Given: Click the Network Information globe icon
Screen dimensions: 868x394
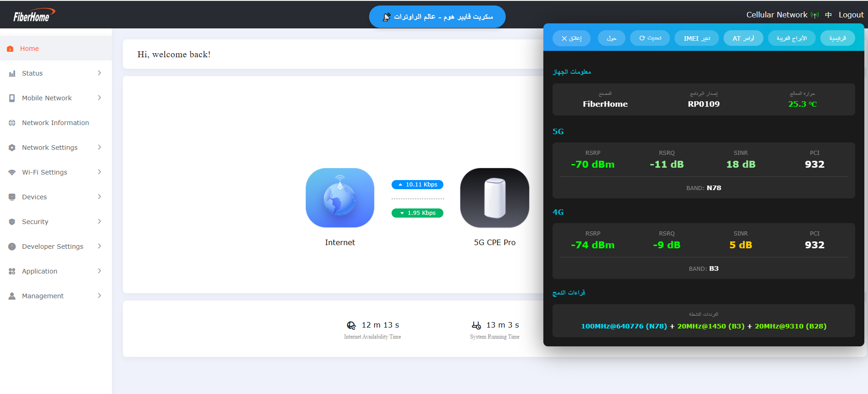Looking at the screenshot, I should (12, 123).
